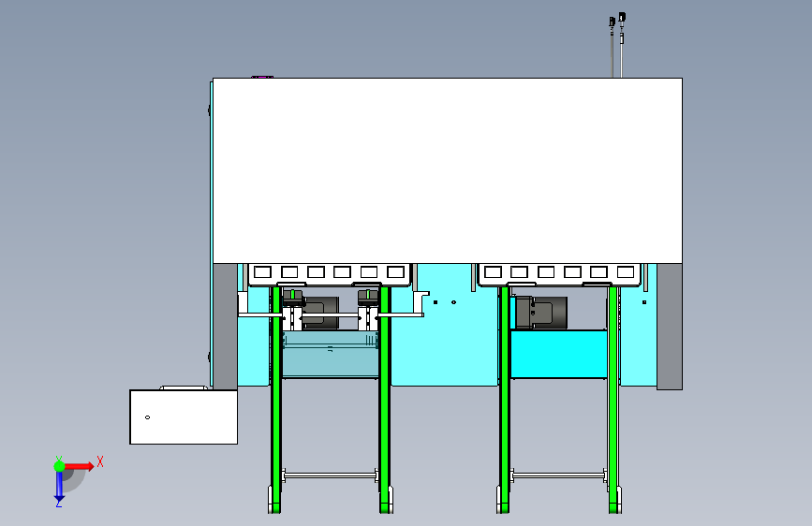Select the twin sensor rods above the top cover

[x=617, y=46]
